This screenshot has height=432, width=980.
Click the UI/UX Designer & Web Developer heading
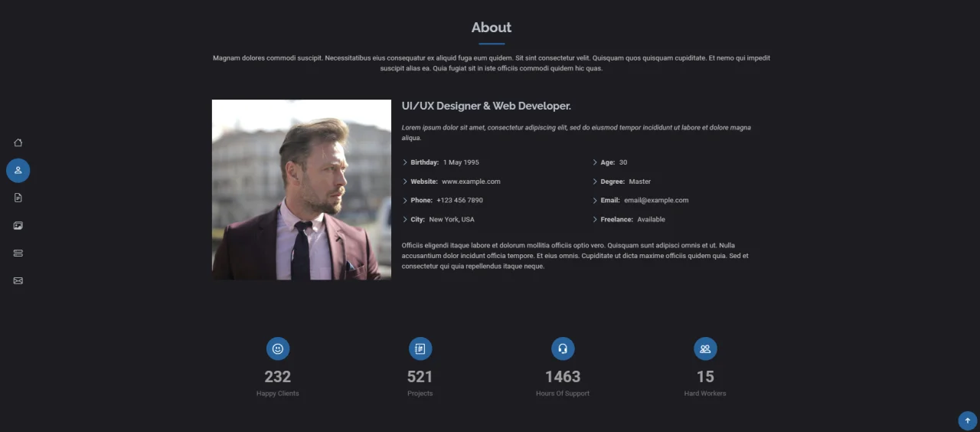tap(486, 106)
